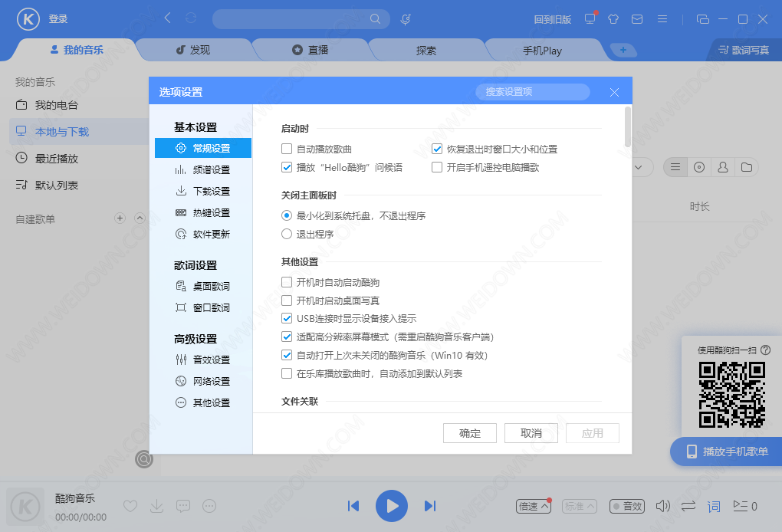Enable 自动播放歌曲 checkbox
This screenshot has width=782, height=532.
(x=287, y=149)
